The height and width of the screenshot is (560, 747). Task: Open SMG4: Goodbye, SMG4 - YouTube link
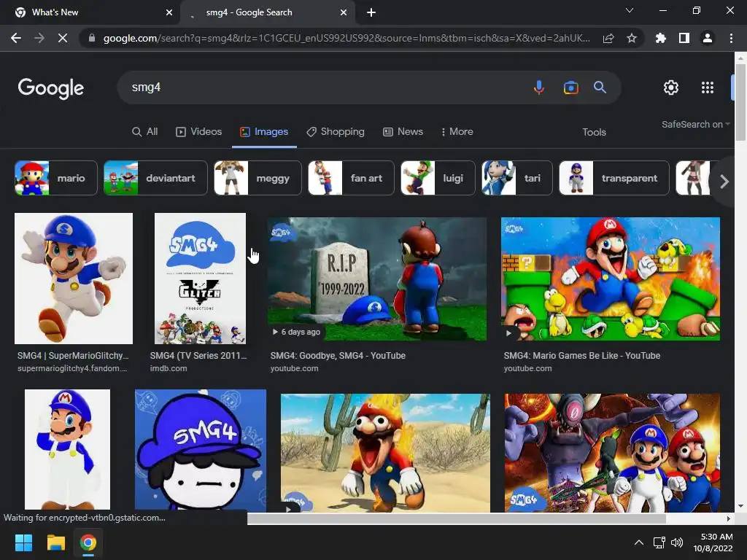point(338,356)
